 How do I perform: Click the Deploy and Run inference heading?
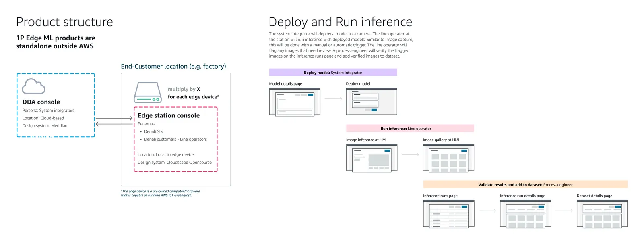tap(340, 22)
